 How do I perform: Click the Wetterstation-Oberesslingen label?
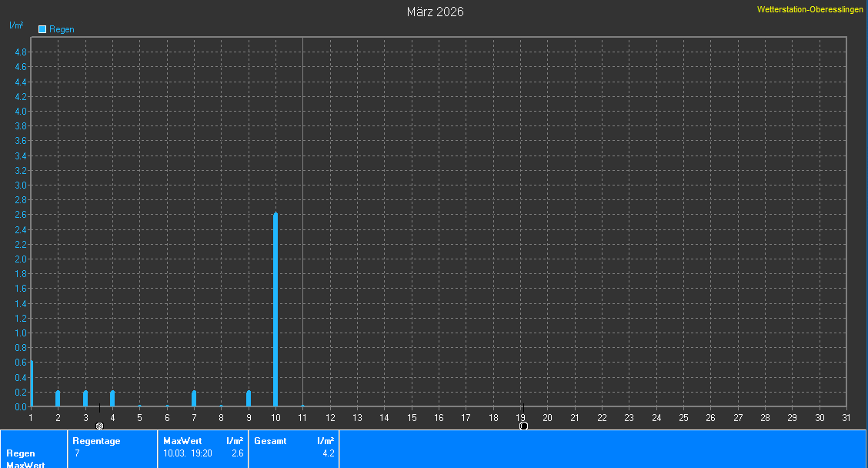810,9
